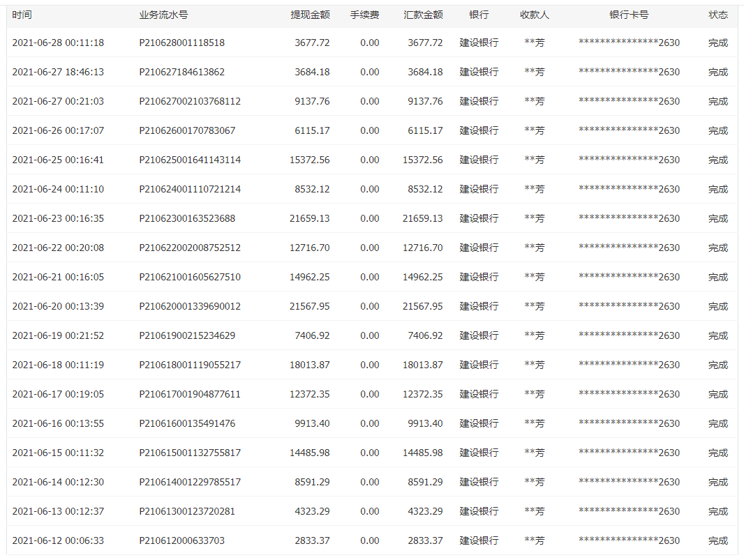Click the 状态 column header
This screenshot has width=744, height=560.
pyautogui.click(x=718, y=15)
